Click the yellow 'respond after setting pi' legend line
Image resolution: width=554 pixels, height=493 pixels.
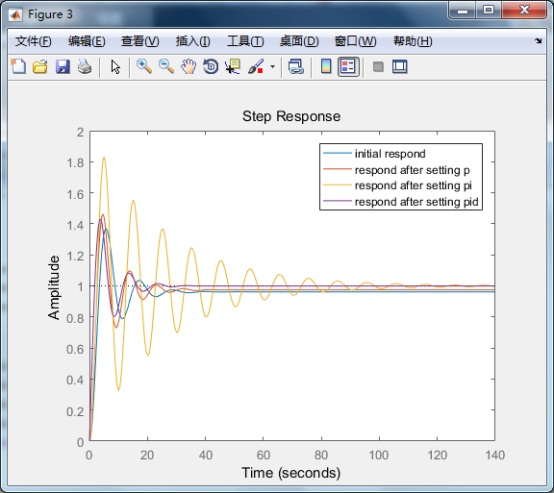pos(337,185)
